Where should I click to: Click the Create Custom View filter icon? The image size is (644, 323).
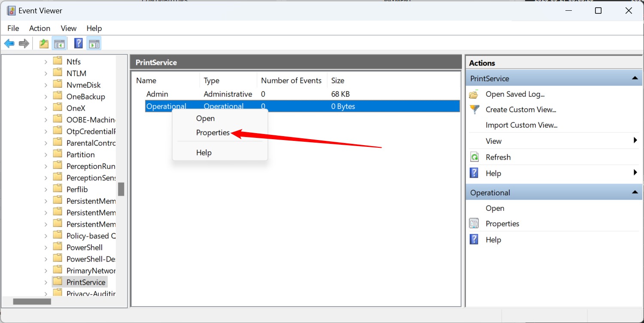pos(474,110)
